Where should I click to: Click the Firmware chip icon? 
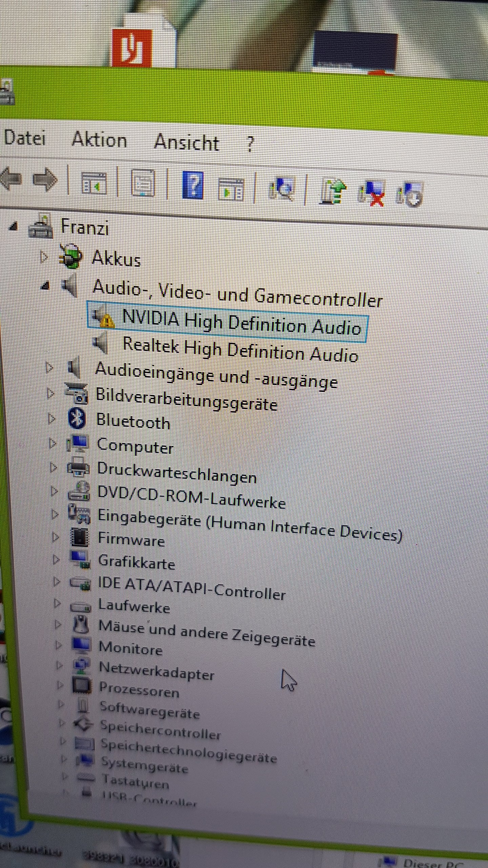point(80,537)
